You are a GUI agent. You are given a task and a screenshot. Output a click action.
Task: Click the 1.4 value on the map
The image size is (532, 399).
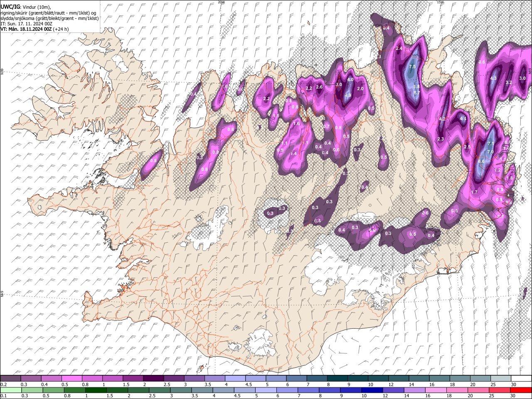pyautogui.click(x=293, y=154)
